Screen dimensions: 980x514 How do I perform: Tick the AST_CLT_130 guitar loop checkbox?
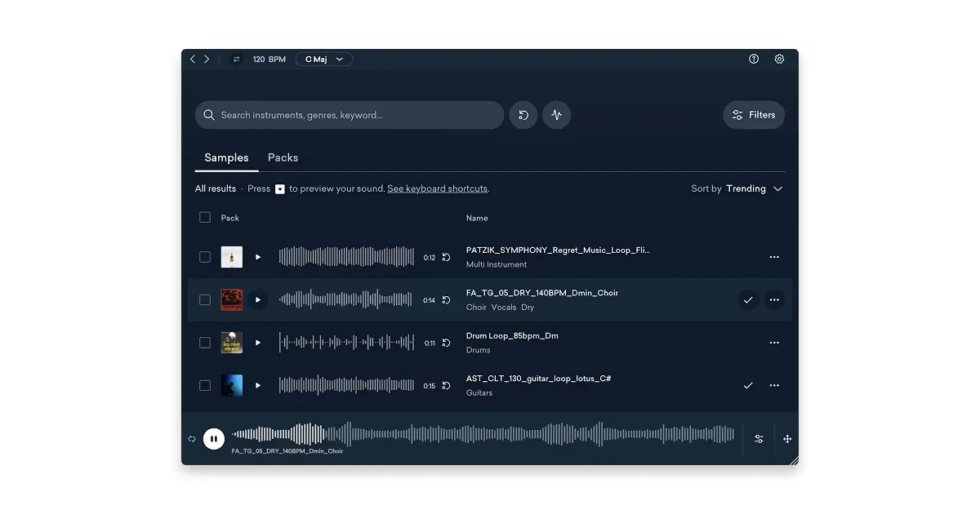(x=205, y=385)
